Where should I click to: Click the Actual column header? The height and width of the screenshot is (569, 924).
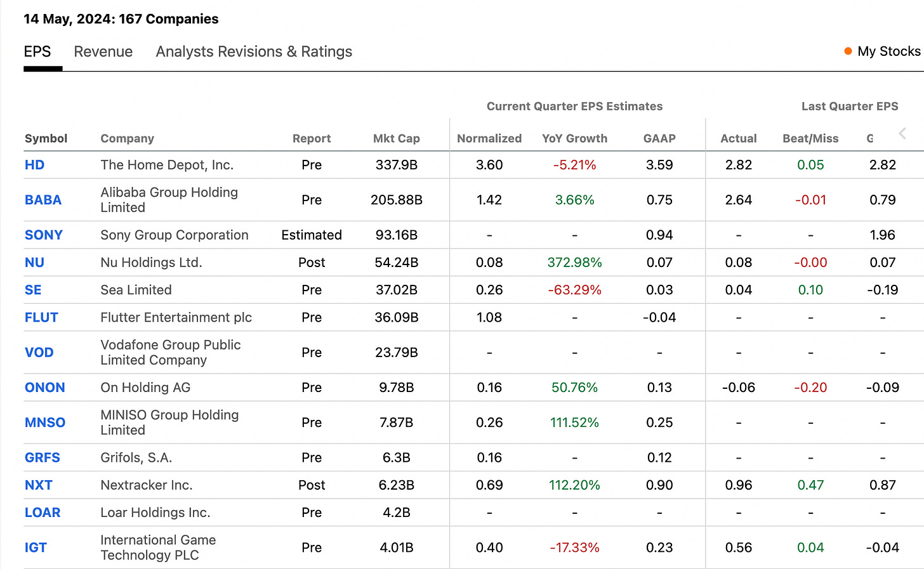739,138
